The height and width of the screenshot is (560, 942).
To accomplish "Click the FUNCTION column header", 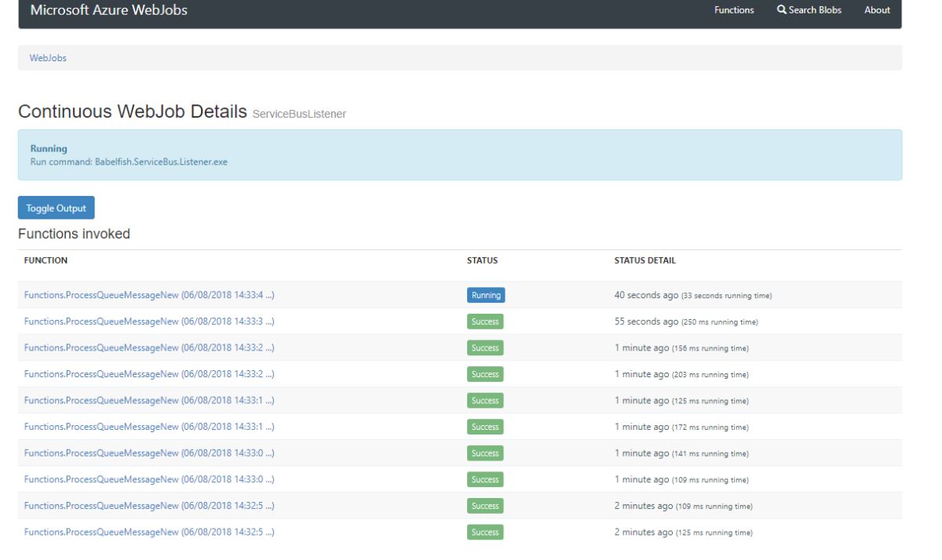I will [x=46, y=260].
